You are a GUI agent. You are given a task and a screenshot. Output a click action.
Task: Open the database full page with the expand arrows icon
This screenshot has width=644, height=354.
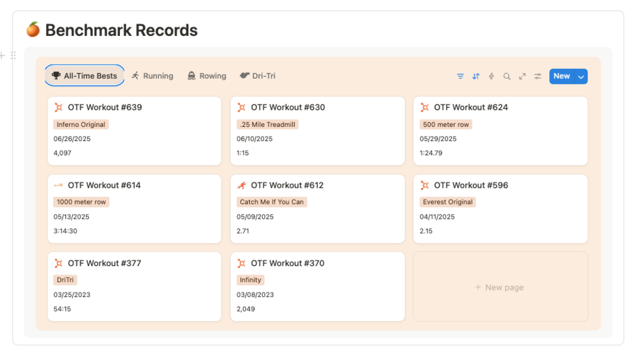(522, 76)
